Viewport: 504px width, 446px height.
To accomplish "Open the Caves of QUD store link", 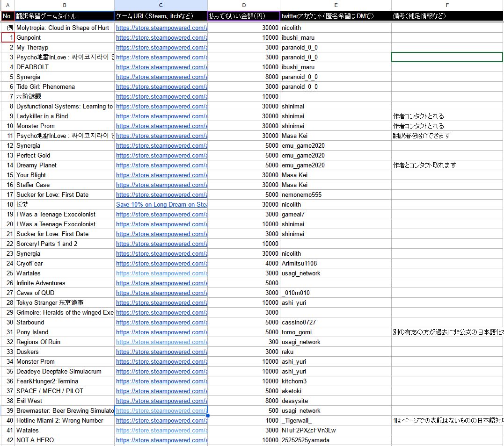I will pyautogui.click(x=161, y=293).
